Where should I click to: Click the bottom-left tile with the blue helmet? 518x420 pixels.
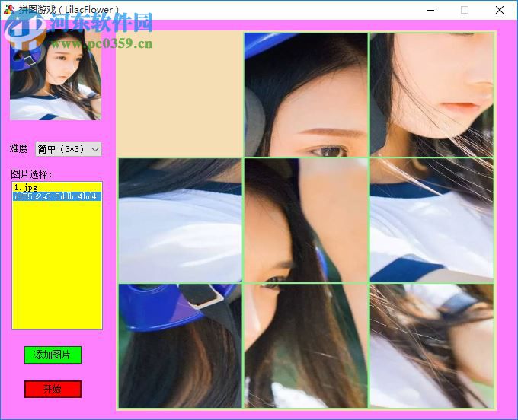pos(181,345)
